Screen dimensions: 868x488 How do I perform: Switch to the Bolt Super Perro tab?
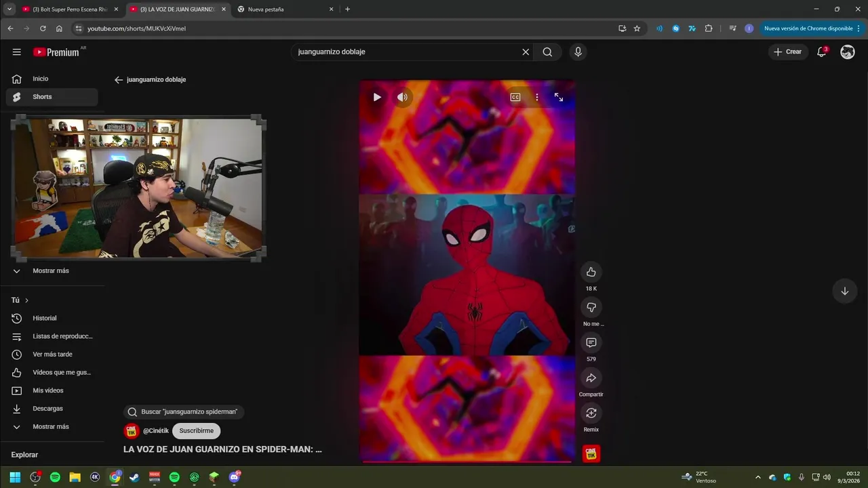pos(70,9)
